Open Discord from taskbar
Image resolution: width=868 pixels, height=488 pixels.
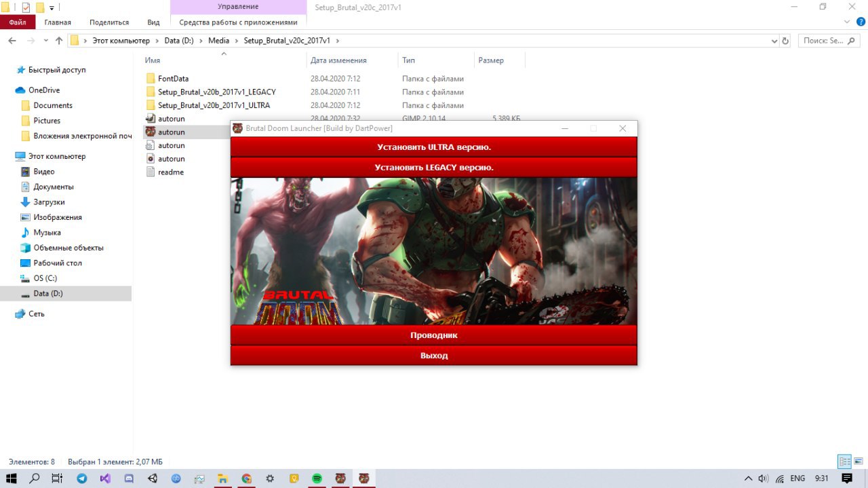tap(129, 478)
